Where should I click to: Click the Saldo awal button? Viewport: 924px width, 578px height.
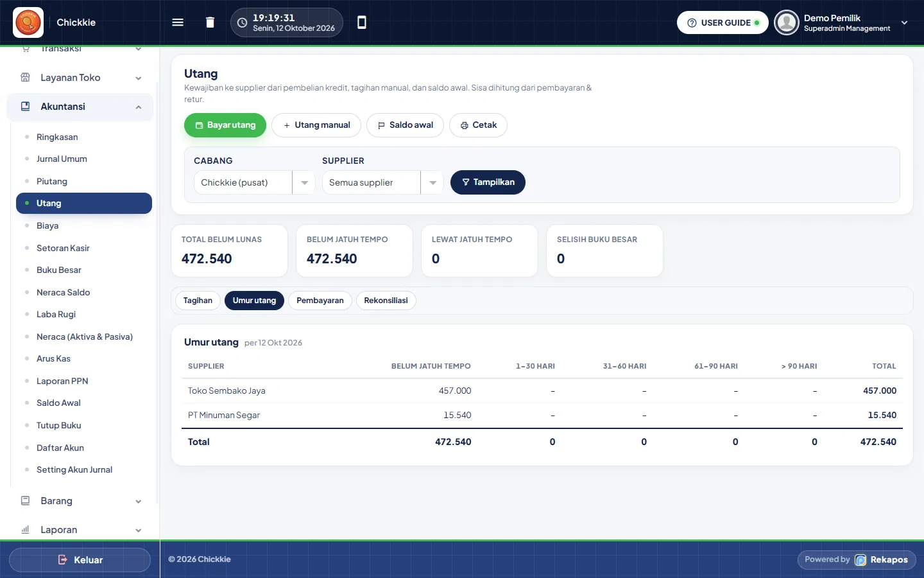pyautogui.click(x=405, y=125)
